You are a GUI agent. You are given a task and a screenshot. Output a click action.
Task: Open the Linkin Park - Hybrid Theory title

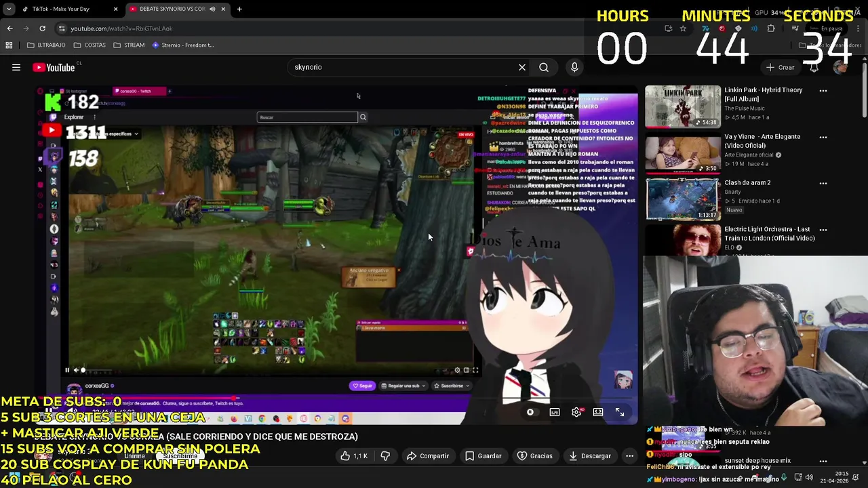tap(764, 94)
